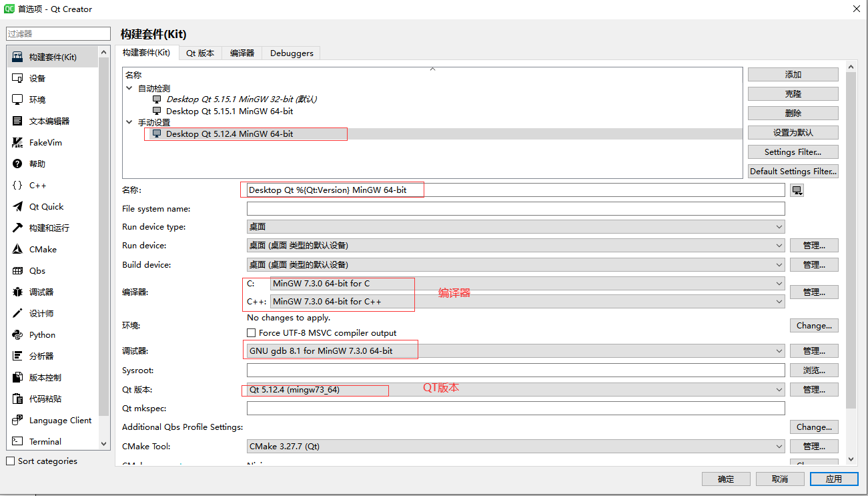This screenshot has height=496, width=868.
Task: Open the 分析器 analyzer icon
Action: coord(17,356)
